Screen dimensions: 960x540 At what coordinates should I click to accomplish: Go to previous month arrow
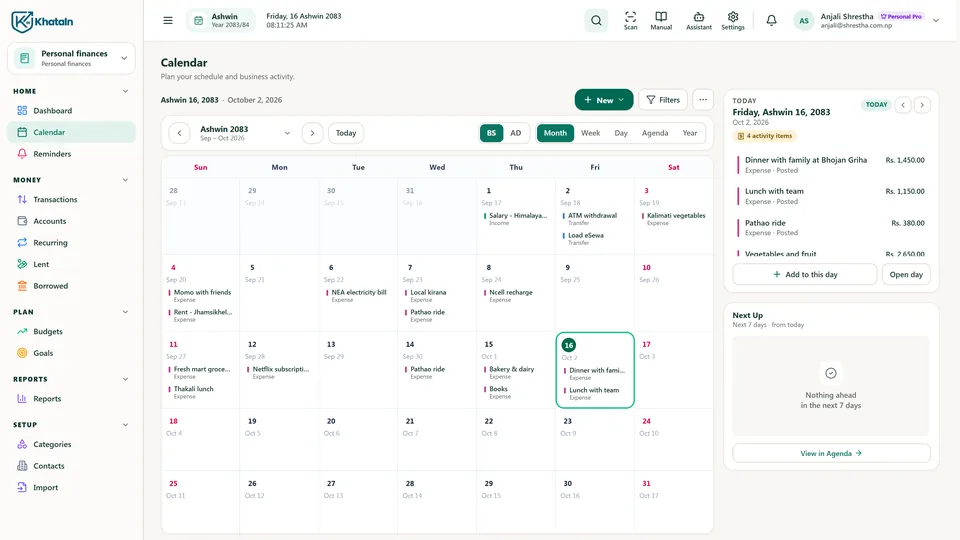click(x=179, y=133)
